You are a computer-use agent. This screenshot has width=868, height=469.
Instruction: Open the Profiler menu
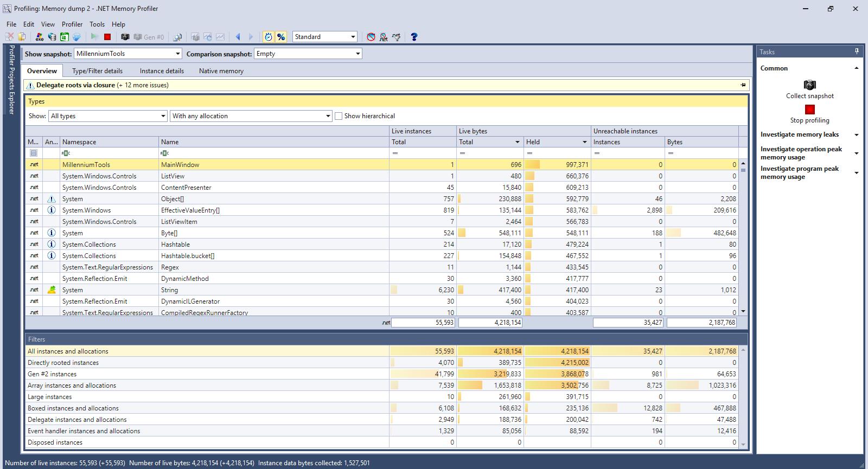coord(72,24)
